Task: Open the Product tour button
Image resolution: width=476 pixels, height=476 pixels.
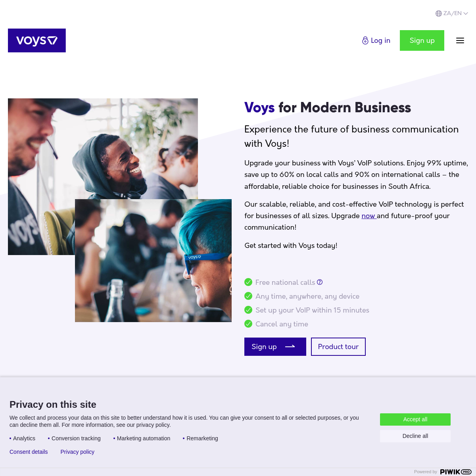Action: tap(338, 347)
